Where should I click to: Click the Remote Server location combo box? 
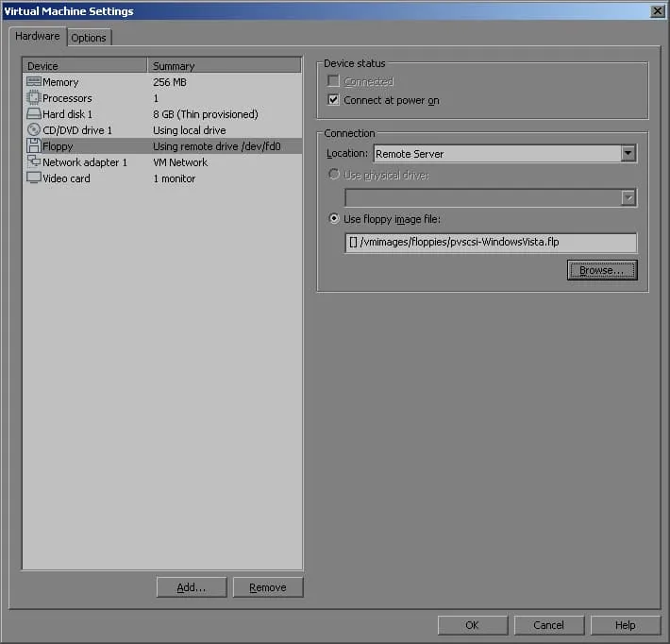(505, 154)
